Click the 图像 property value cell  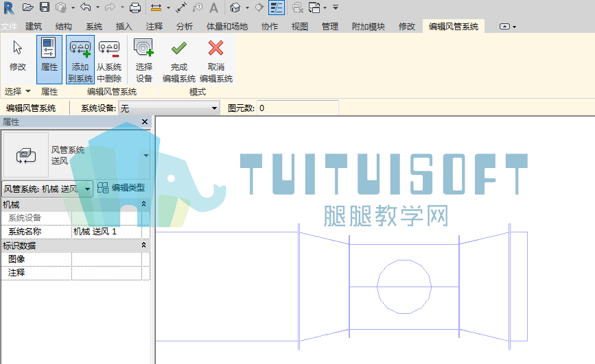(106, 259)
